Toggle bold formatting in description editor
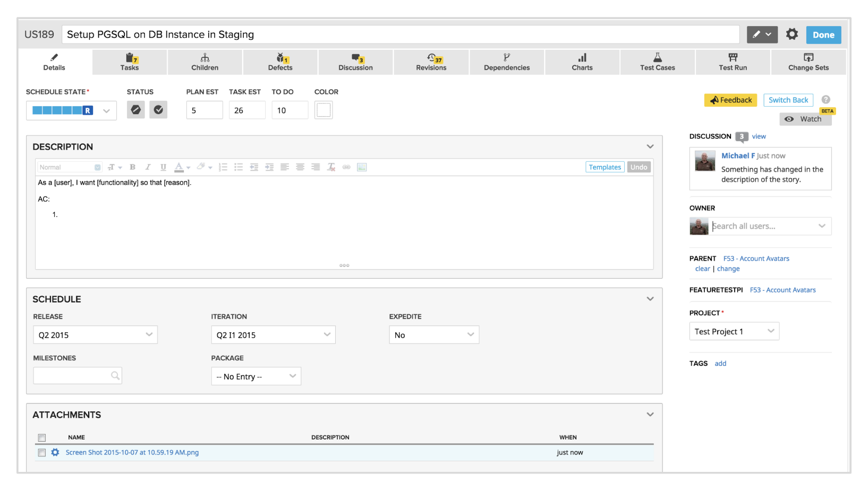 pyautogui.click(x=133, y=167)
